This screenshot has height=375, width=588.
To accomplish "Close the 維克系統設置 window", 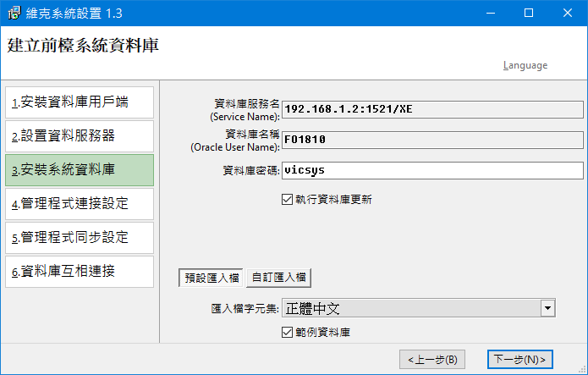I will coord(568,14).
